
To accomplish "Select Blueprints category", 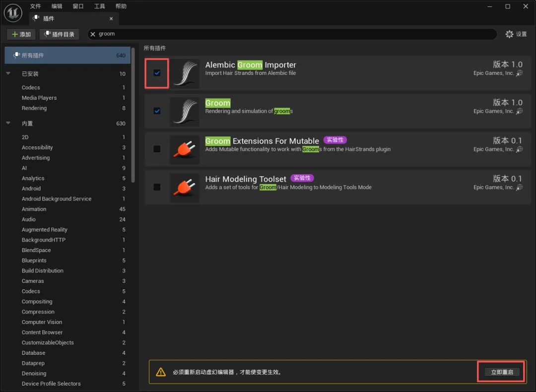I will pyautogui.click(x=67, y=260).
